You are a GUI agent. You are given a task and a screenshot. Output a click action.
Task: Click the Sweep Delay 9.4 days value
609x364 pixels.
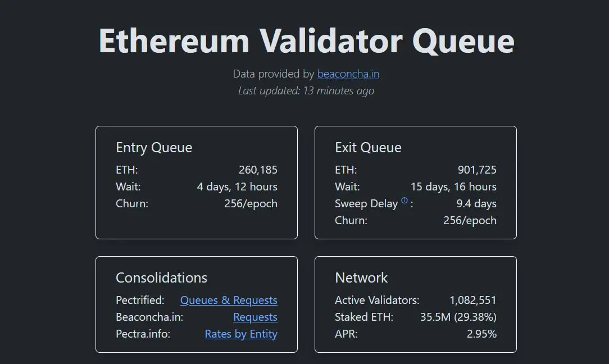476,203
